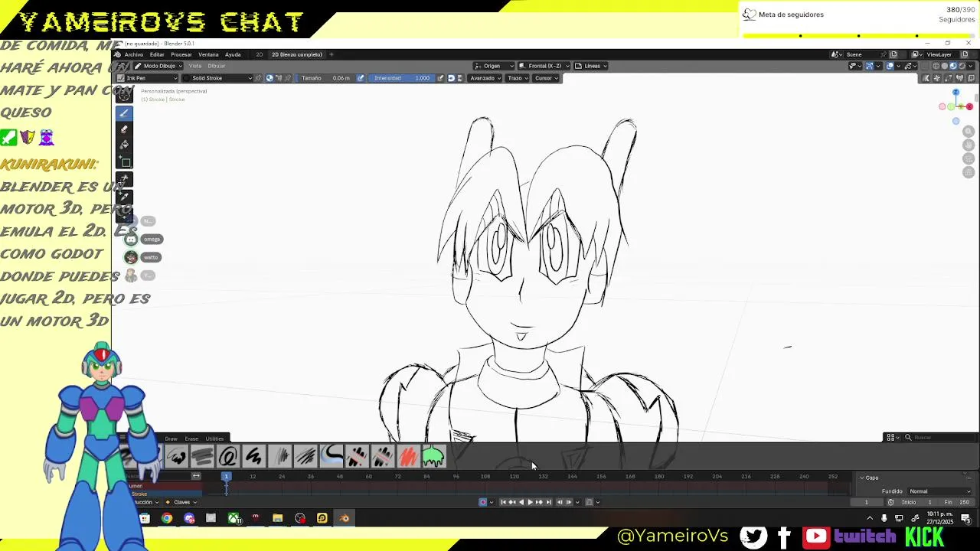980x551 pixels.
Task: Expand the Cursor popover
Action: (547, 78)
